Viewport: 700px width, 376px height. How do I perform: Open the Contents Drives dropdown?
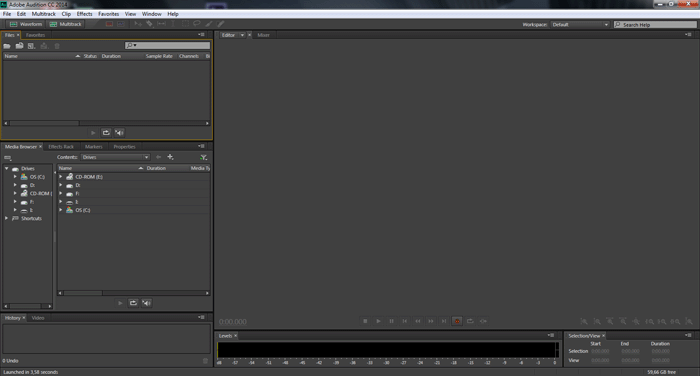pos(115,157)
